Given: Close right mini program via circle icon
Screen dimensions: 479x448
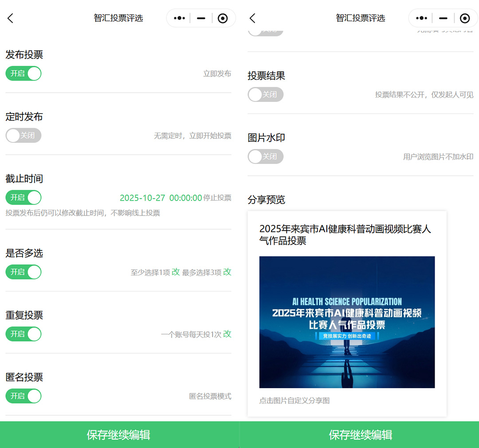Looking at the screenshot, I should point(465,18).
